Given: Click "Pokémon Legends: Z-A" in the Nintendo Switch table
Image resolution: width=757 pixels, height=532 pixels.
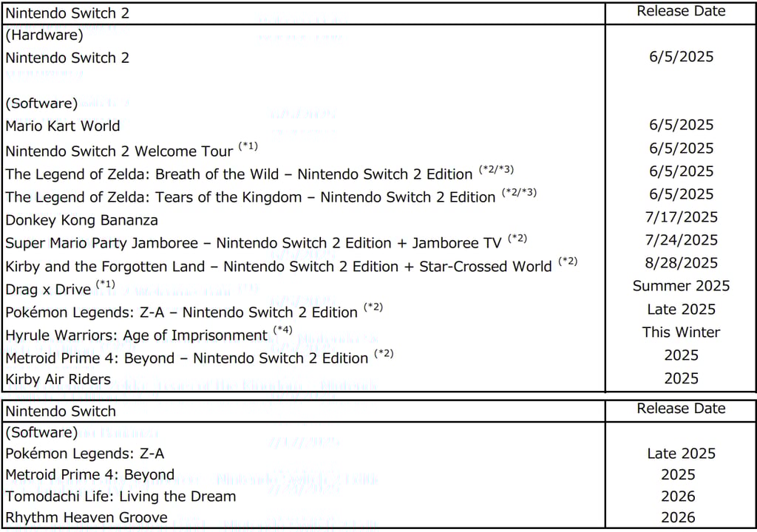Looking at the screenshot, I should (x=85, y=454).
